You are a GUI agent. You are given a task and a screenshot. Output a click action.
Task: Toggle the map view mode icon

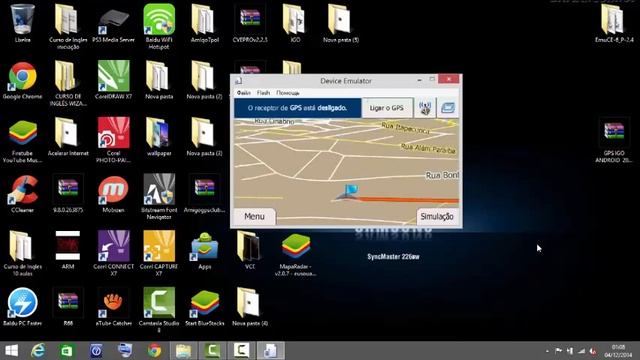(448, 108)
